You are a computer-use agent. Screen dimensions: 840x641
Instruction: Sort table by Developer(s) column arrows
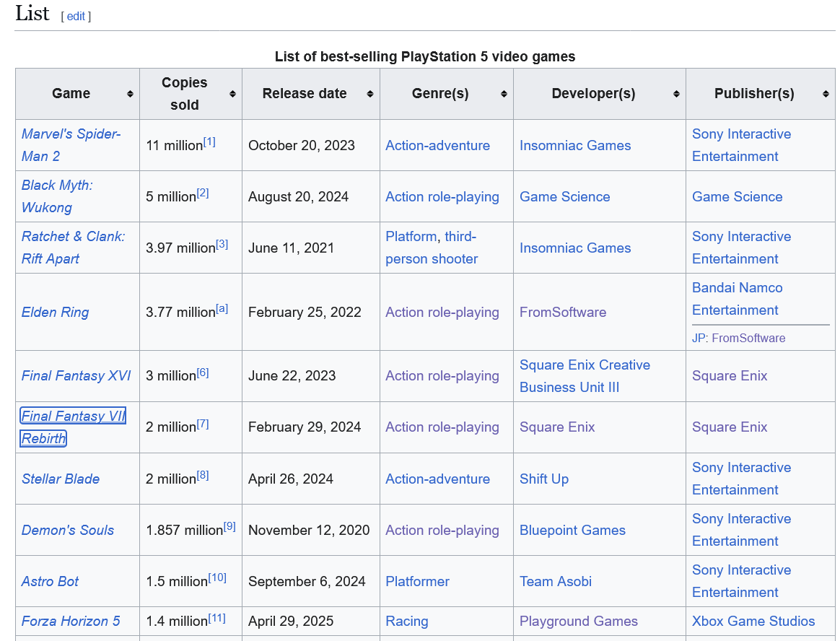pos(676,94)
